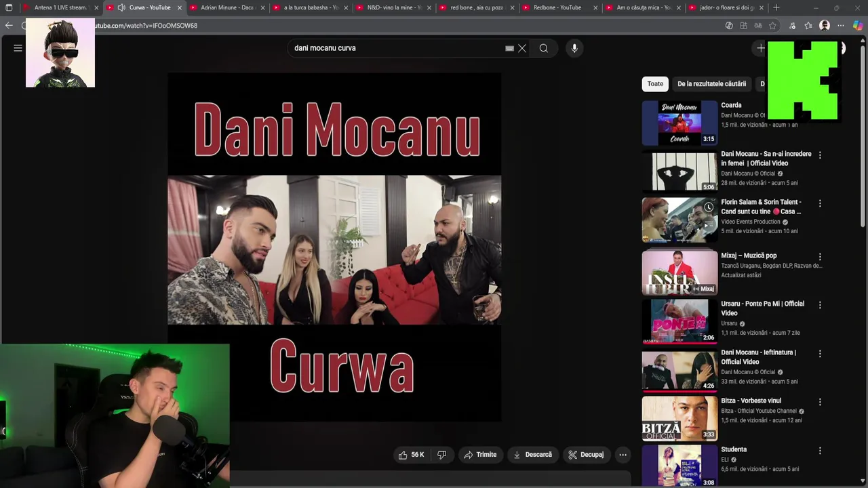This screenshot has width=868, height=488.
Task: Switch to jador- o floare si doi tab
Action: tap(727, 7)
